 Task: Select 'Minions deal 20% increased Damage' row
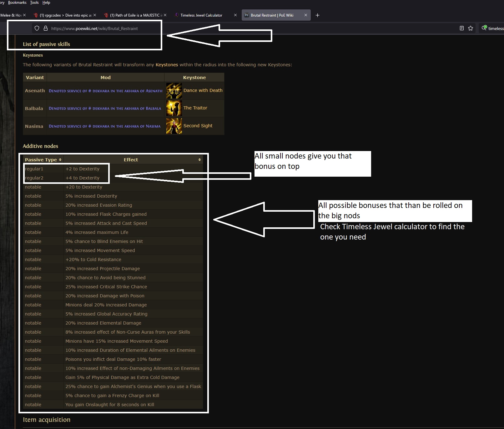(113, 305)
